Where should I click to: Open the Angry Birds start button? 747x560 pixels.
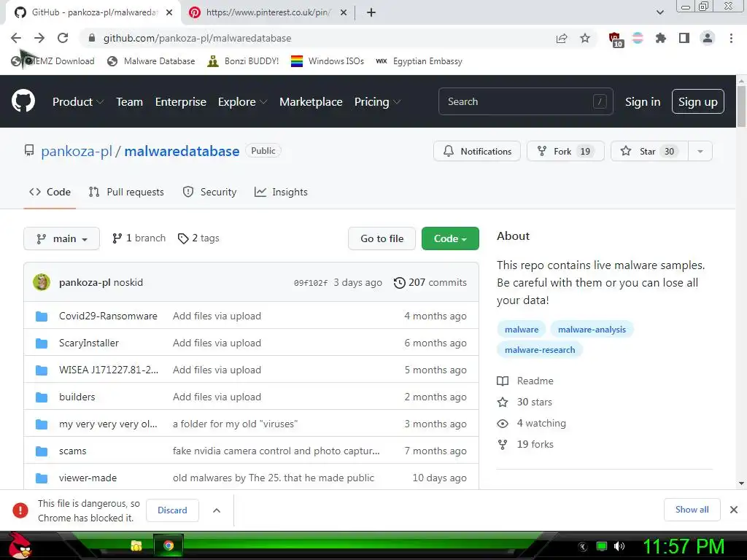(20, 545)
